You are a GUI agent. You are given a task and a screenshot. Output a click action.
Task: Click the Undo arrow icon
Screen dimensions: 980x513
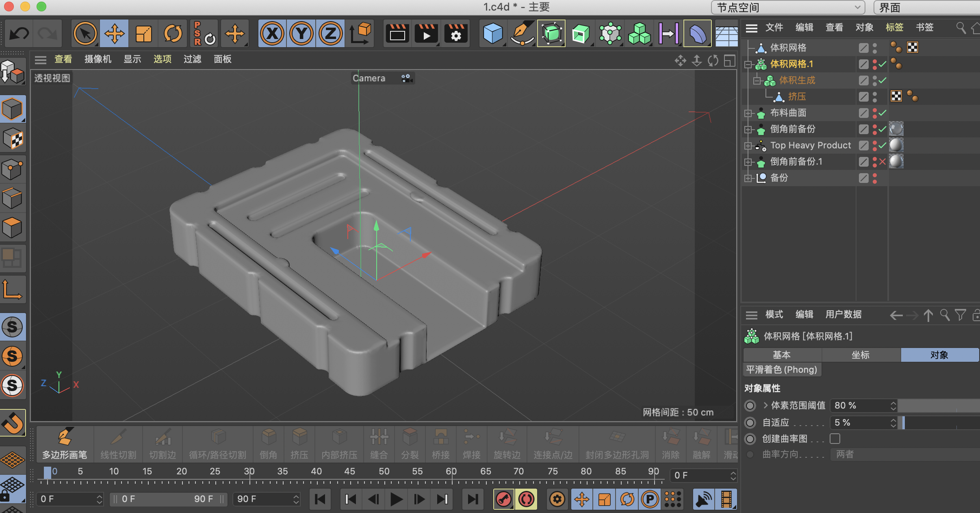click(x=19, y=34)
